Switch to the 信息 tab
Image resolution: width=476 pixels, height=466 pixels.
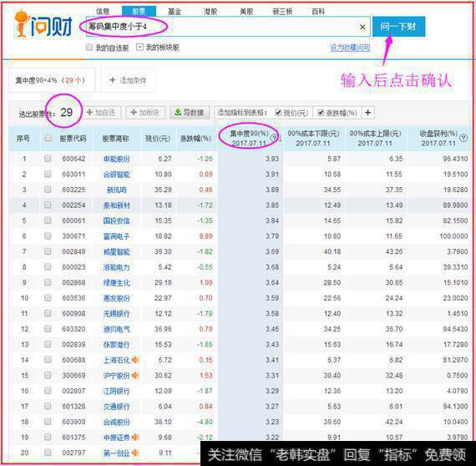pyautogui.click(x=103, y=12)
